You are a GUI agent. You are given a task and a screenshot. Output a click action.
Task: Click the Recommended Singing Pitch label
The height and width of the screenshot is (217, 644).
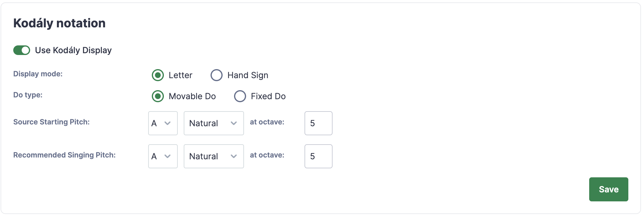[64, 155]
